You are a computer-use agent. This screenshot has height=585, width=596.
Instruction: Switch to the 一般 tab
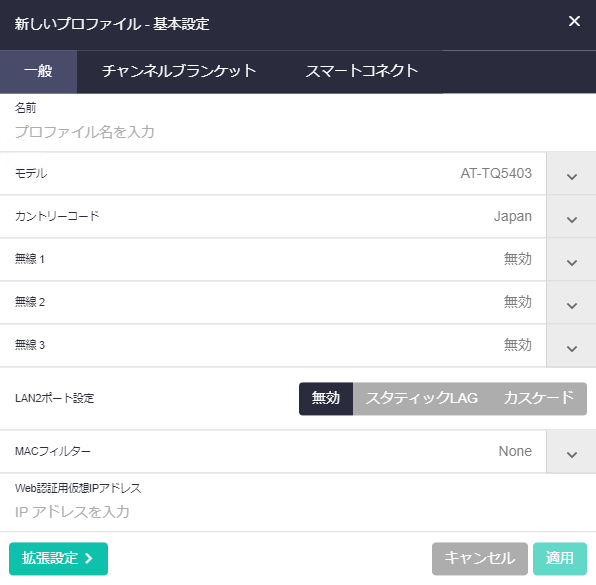pos(38,71)
